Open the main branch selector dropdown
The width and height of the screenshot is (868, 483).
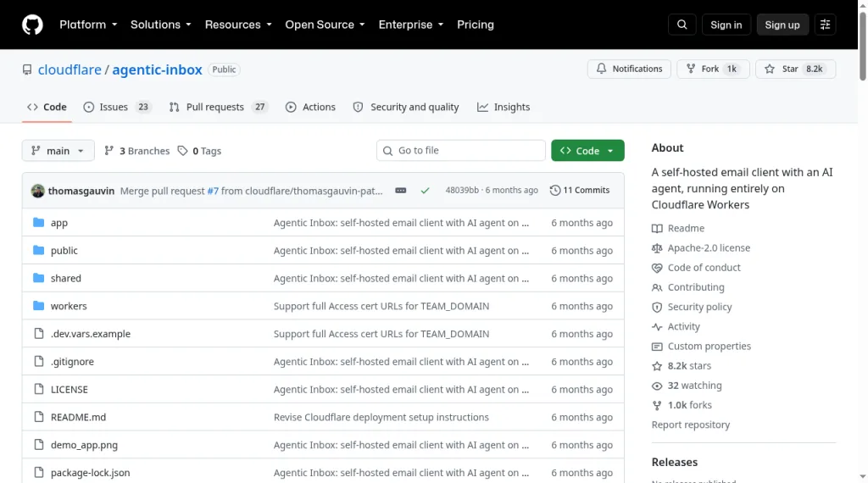coord(58,151)
